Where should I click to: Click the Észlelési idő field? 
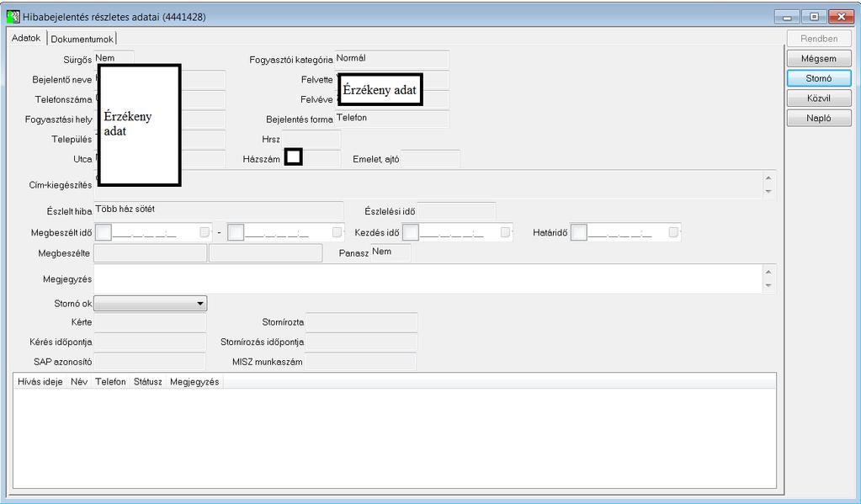(x=456, y=211)
